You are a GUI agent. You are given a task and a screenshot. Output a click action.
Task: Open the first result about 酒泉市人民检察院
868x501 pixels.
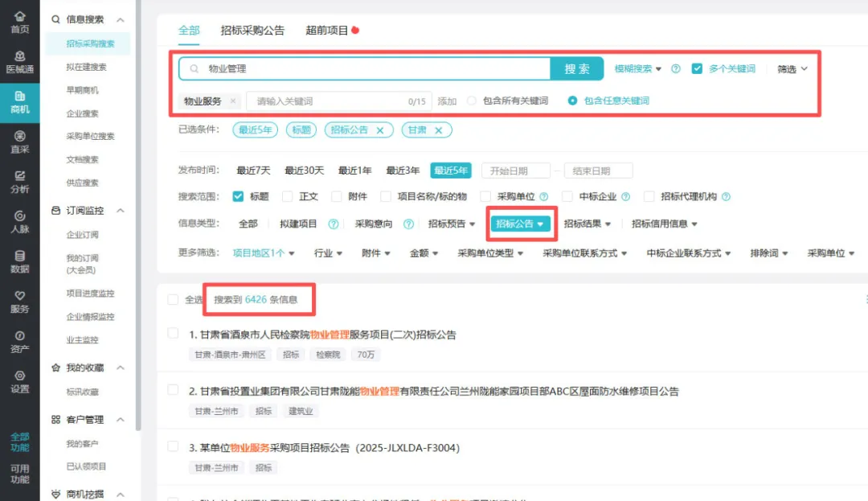pos(322,335)
